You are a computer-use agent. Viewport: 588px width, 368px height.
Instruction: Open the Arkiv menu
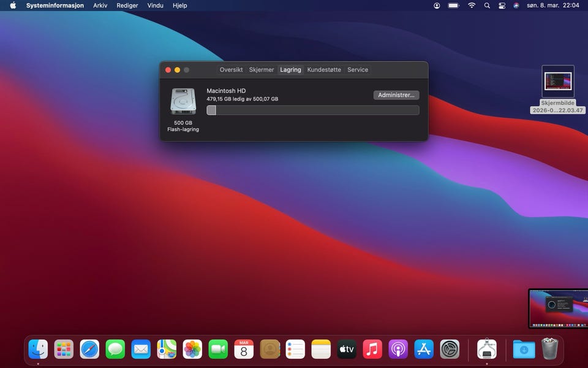pyautogui.click(x=100, y=6)
